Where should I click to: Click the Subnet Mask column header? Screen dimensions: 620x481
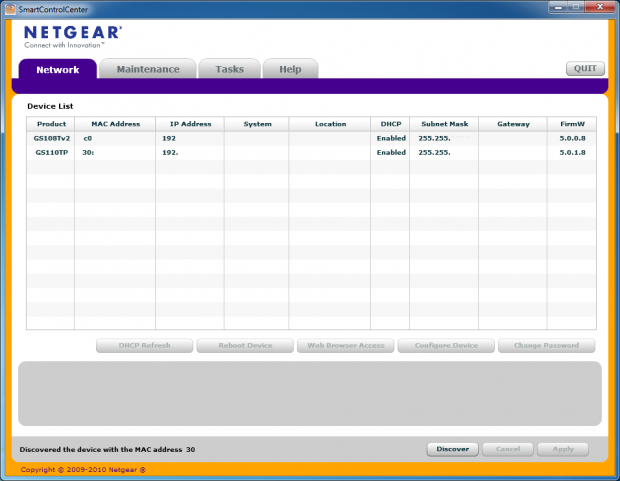[x=444, y=124]
